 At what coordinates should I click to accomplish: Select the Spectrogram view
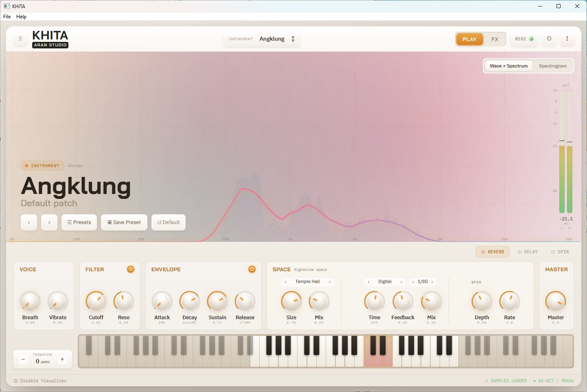(552, 66)
